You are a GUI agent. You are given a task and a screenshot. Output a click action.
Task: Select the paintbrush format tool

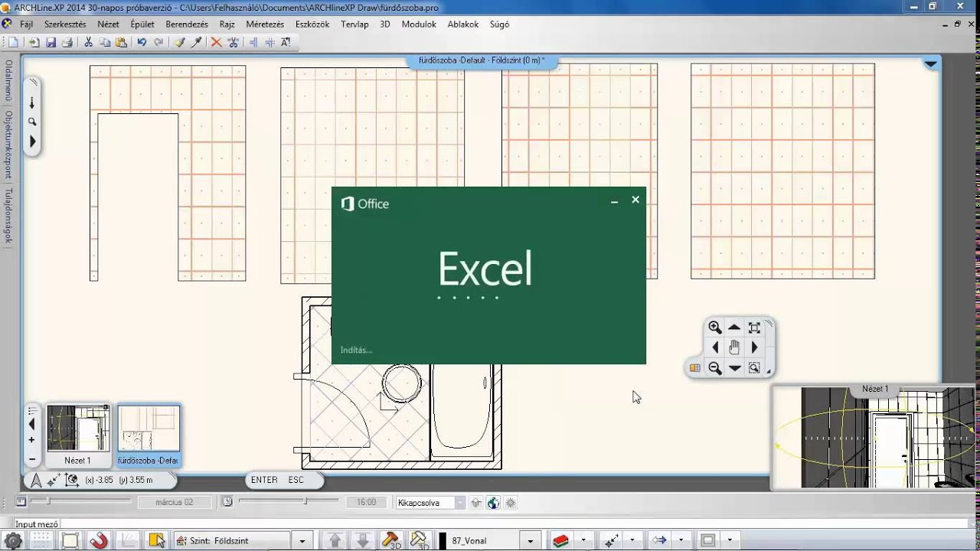(180, 42)
